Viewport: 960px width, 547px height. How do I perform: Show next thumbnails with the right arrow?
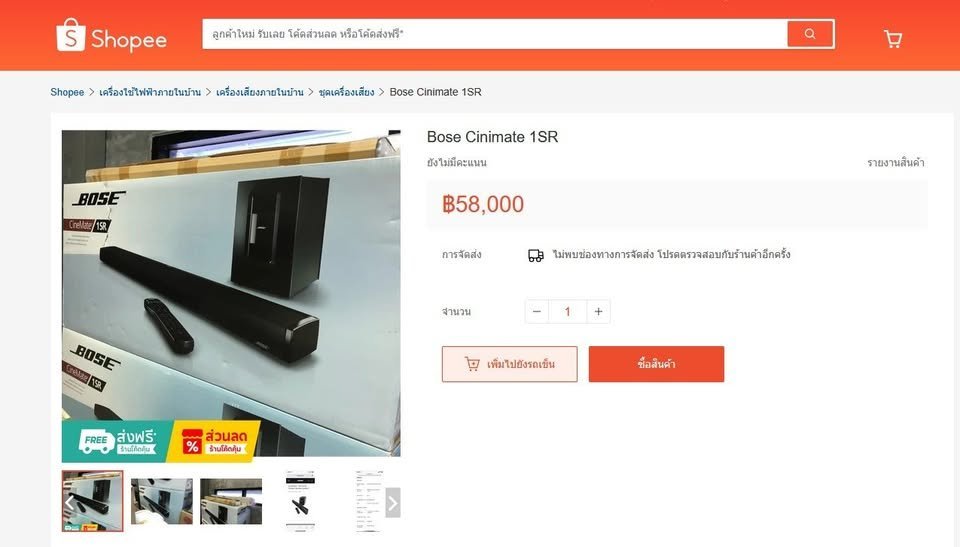pyautogui.click(x=392, y=503)
